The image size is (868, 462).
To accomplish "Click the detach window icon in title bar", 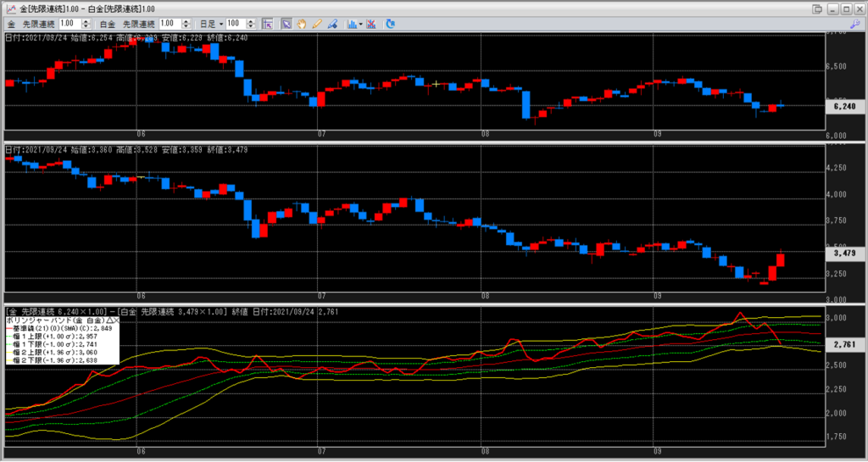I will point(818,8).
